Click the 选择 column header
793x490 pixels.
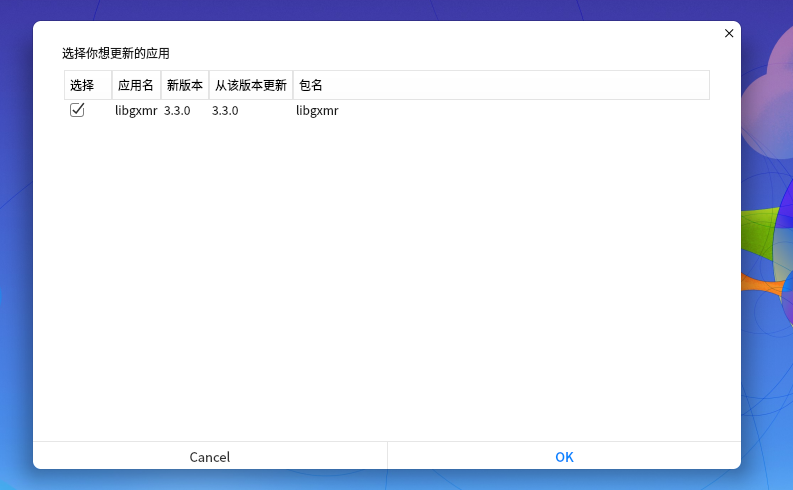[88, 85]
